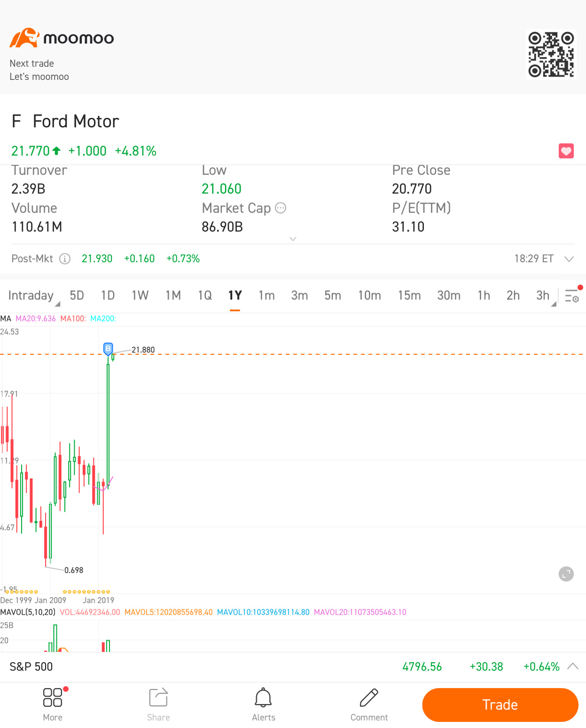Image resolution: width=586 pixels, height=728 pixels.
Task: Select the 1D chart tab
Action: point(108,295)
